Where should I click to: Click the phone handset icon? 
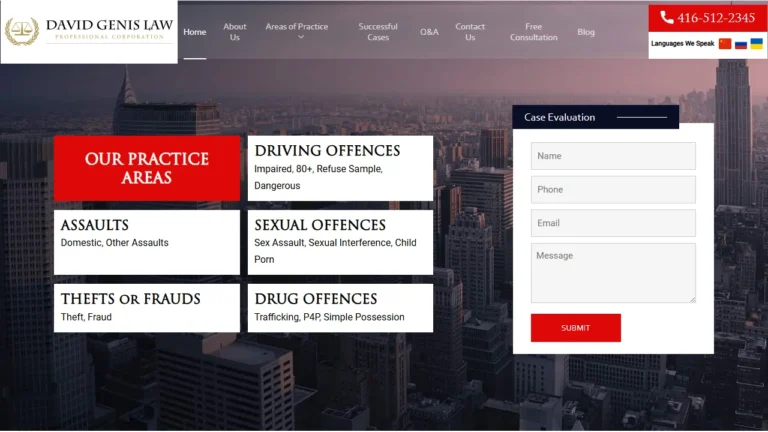[x=666, y=18]
